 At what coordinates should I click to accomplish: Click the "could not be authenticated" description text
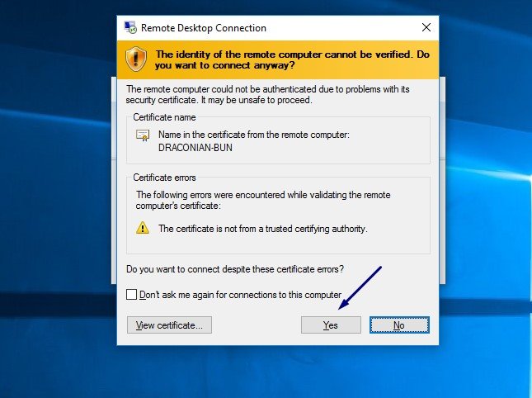tap(267, 93)
